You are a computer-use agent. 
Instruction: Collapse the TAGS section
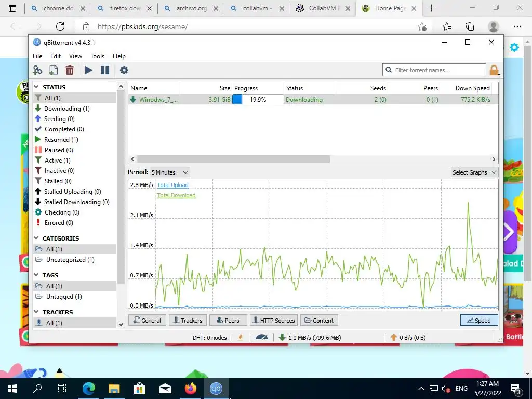click(37, 275)
